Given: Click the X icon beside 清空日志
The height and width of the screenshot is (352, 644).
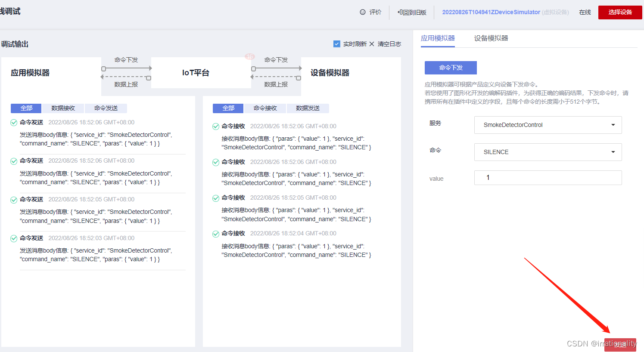Looking at the screenshot, I should tap(372, 44).
